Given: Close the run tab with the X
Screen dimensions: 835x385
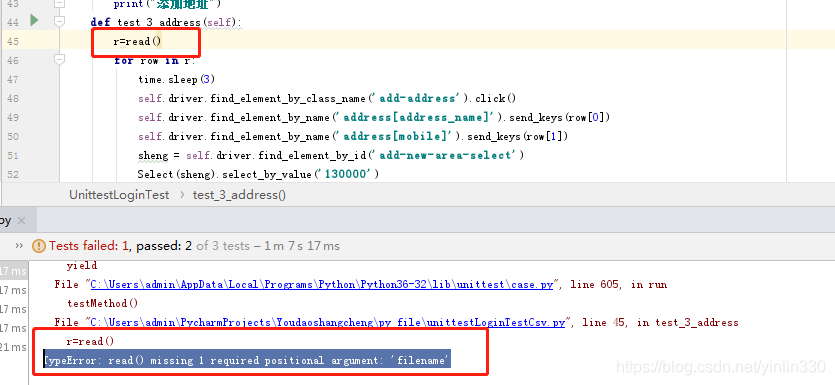Looking at the screenshot, I should [21, 220].
